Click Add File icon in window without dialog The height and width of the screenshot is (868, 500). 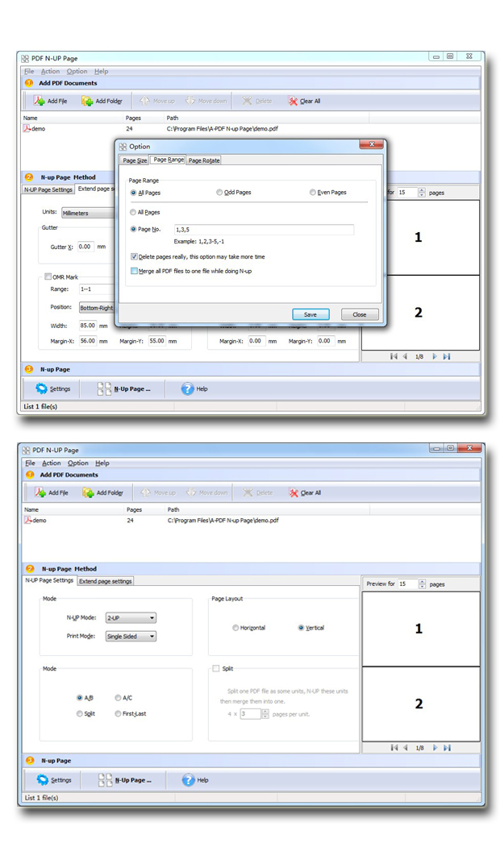coord(40,492)
